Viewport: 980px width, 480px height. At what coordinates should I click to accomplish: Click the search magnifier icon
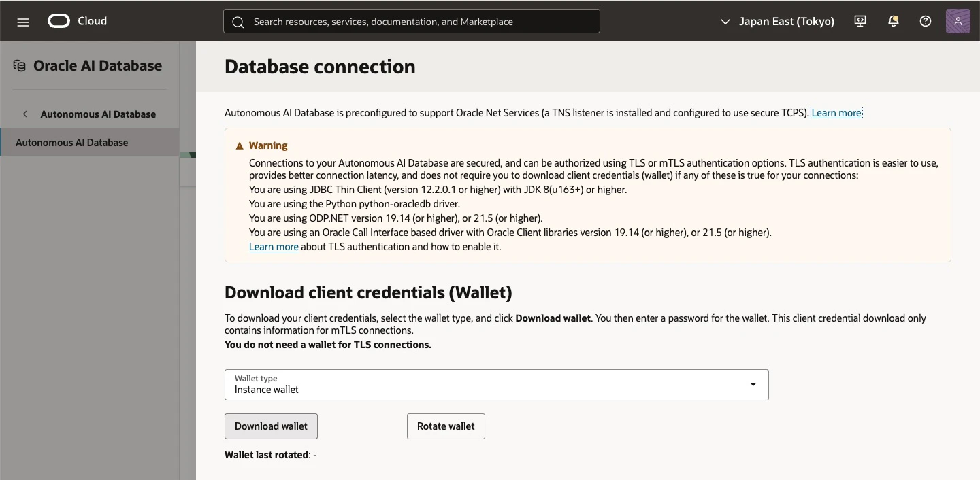[x=238, y=22]
